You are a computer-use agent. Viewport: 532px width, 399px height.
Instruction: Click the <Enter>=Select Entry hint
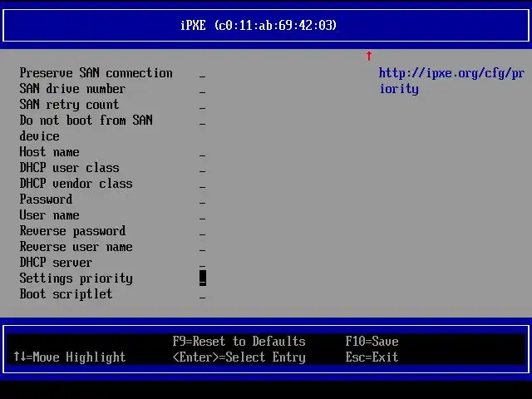[239, 357]
